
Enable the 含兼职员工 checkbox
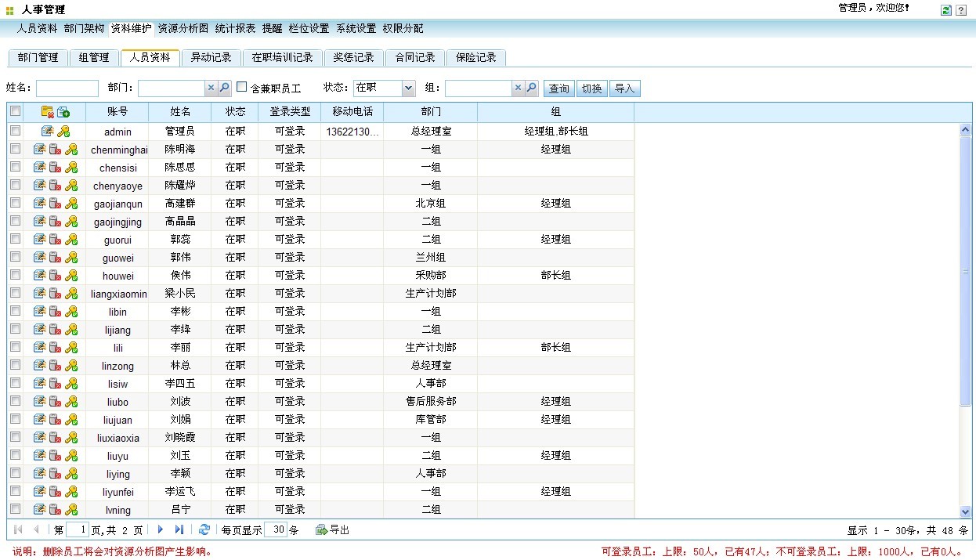point(242,87)
